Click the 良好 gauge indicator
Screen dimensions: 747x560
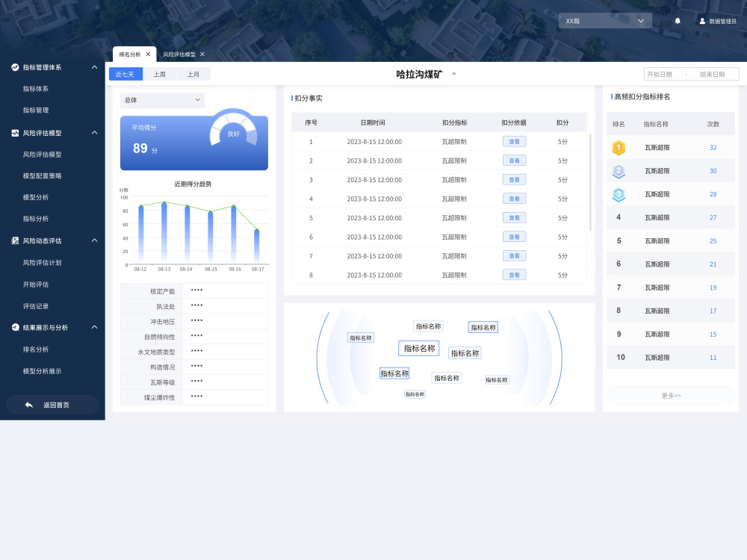pyautogui.click(x=233, y=128)
